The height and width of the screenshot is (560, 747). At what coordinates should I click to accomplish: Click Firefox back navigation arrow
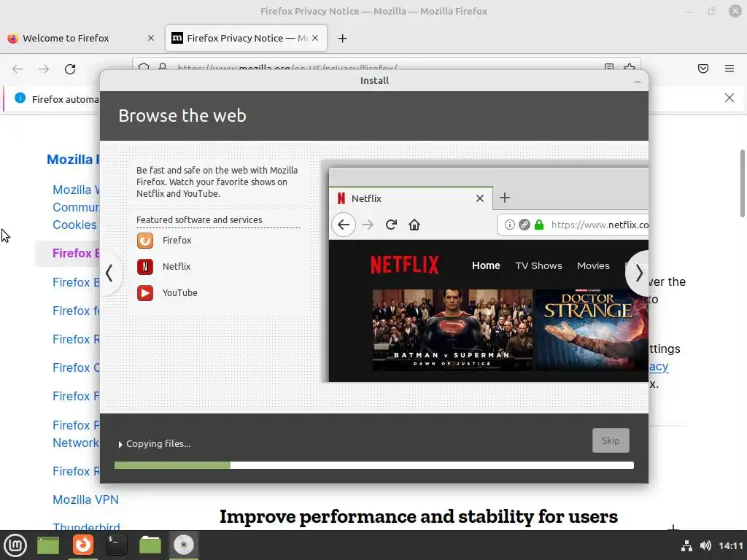(18, 69)
